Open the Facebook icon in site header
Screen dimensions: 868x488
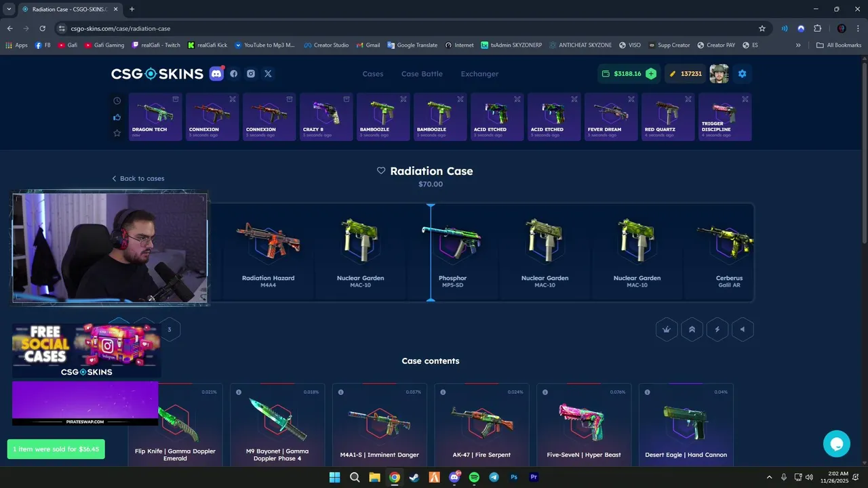(234, 74)
